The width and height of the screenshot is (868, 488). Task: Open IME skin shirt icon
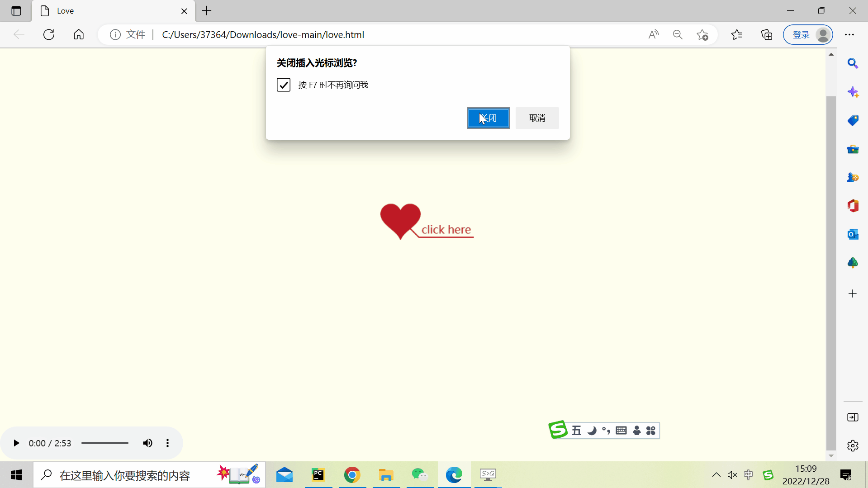(637, 431)
